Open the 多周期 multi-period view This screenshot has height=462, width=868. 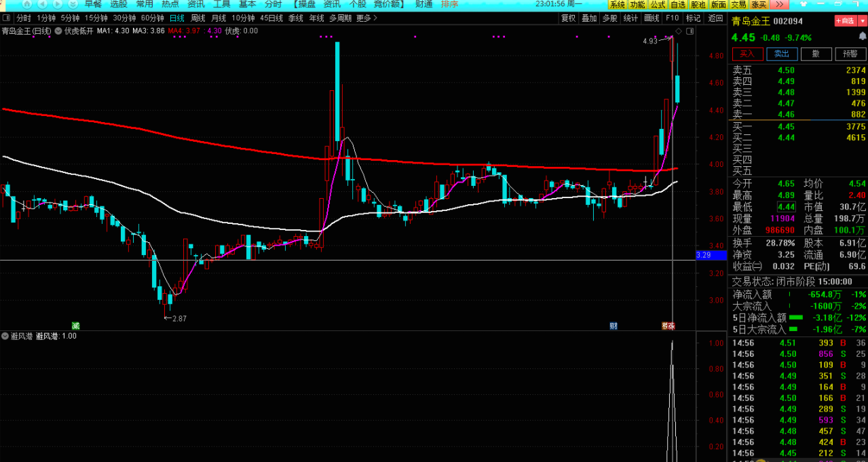click(x=340, y=18)
